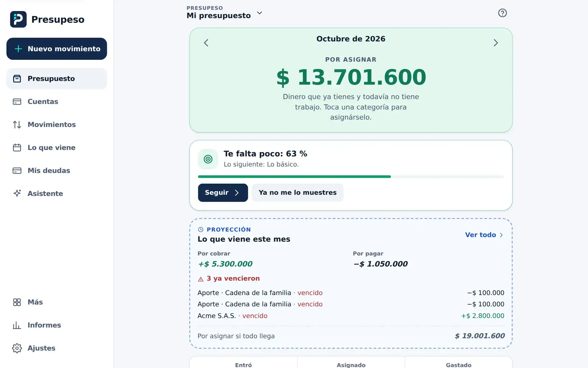Open the Presupuesto menu item
Viewport: 588px width, 368px height.
57,79
